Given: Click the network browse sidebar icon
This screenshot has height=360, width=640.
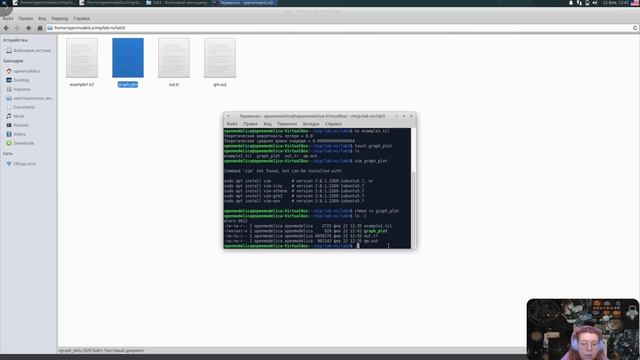Looking at the screenshot, I should [x=9, y=164].
